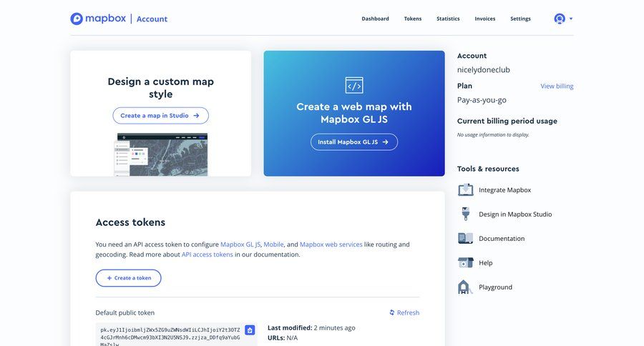Viewport: 644px width, 346px height.
Task: Click the Create a map in Studio button
Action: pyautogui.click(x=160, y=116)
